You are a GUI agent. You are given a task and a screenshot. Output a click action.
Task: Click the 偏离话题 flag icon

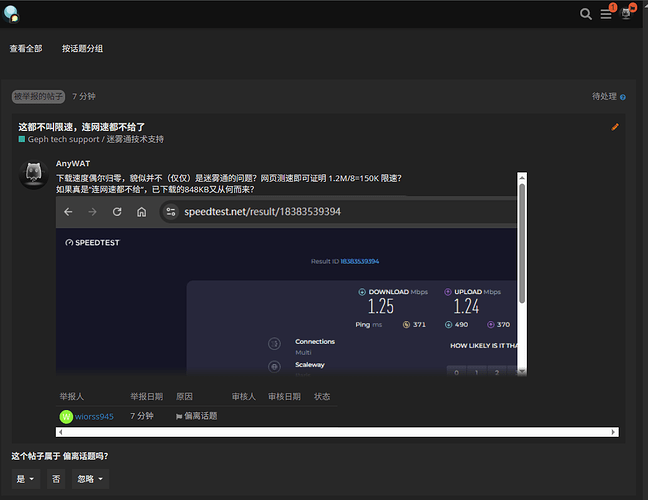[x=179, y=416]
